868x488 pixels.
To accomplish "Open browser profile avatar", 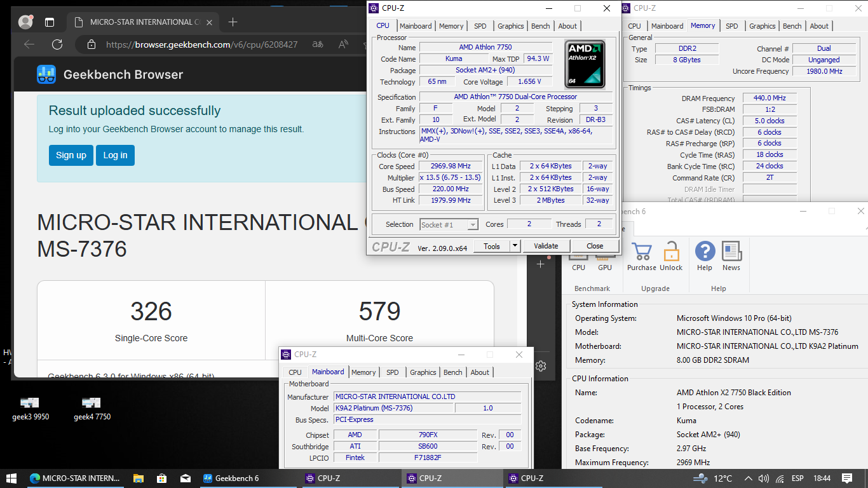I will pyautogui.click(x=25, y=22).
